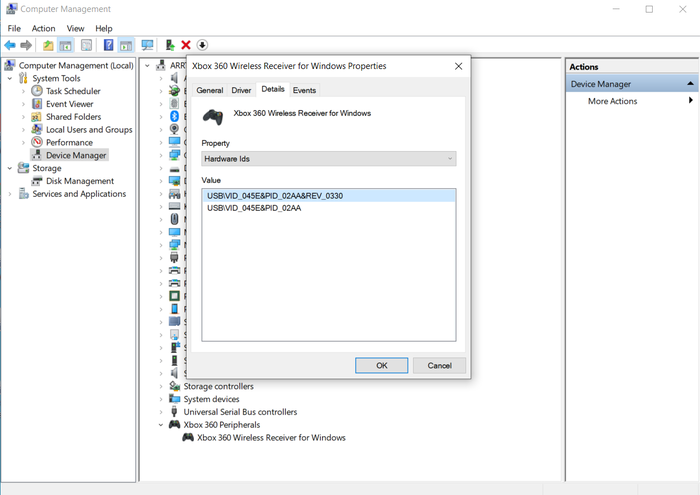
Task: Click Update driver green arrow icon
Action: (x=170, y=45)
